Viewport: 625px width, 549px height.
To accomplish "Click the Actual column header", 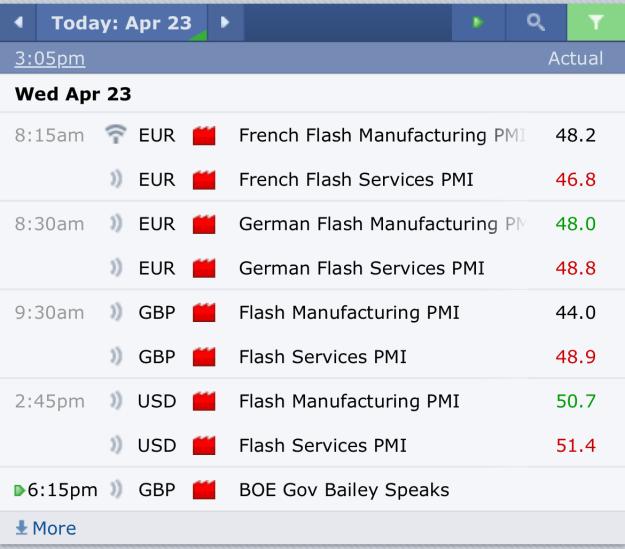I will 575,58.
